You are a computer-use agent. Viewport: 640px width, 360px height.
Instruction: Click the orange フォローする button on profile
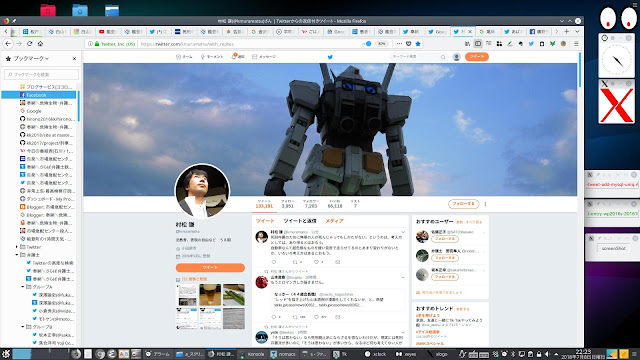pyautogui.click(x=463, y=204)
